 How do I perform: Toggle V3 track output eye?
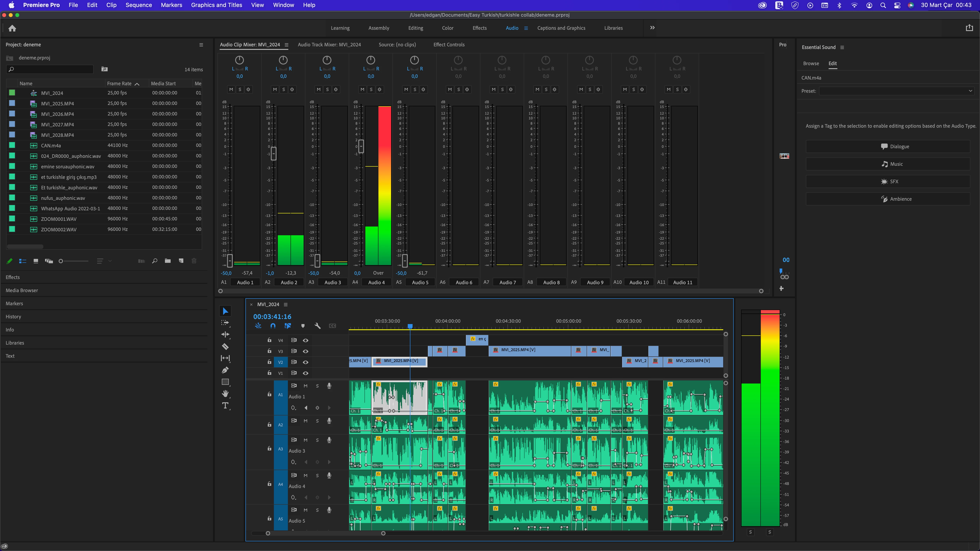[x=306, y=351]
